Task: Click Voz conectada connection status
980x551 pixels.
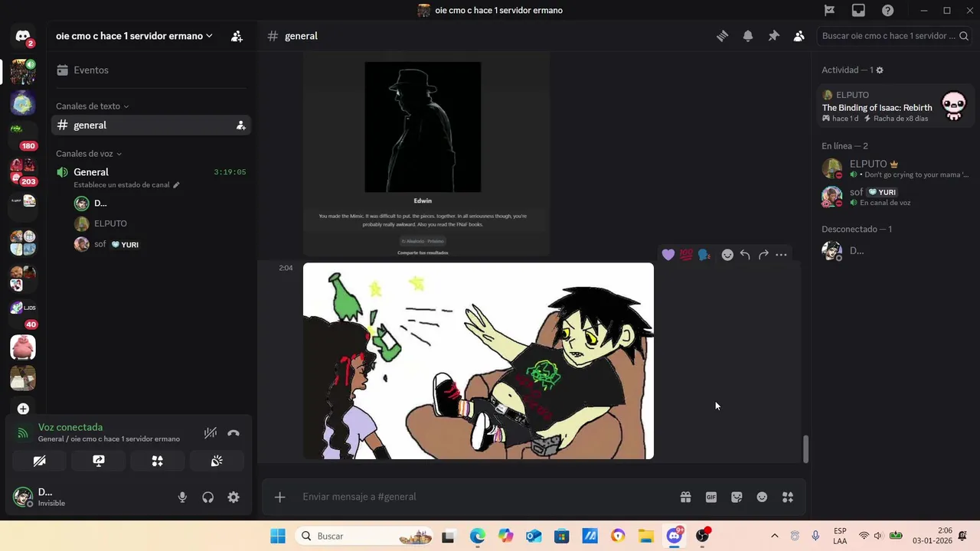Action: coord(70,427)
